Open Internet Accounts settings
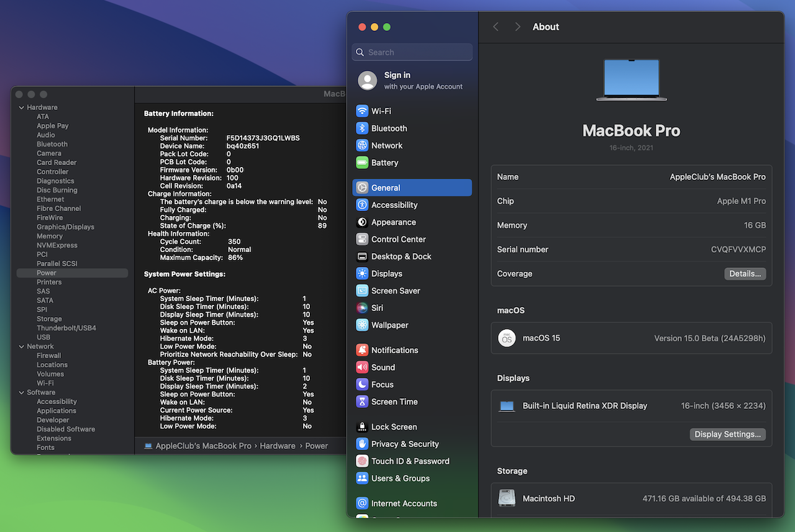 pos(412,503)
